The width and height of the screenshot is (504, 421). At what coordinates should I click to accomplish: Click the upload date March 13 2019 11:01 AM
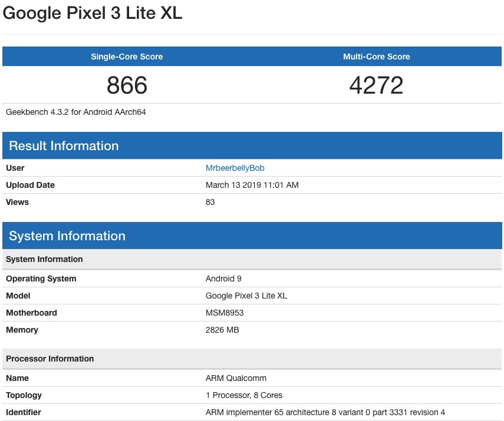click(252, 185)
